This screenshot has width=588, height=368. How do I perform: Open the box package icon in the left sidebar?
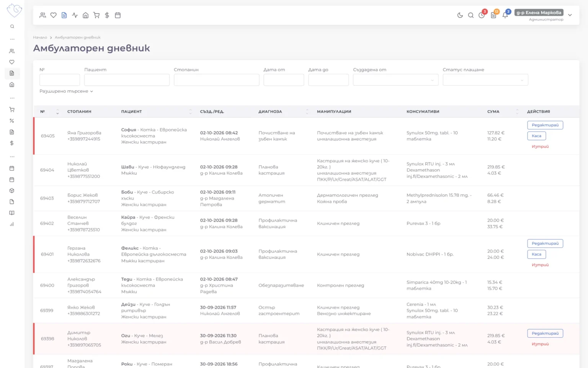pos(12,191)
